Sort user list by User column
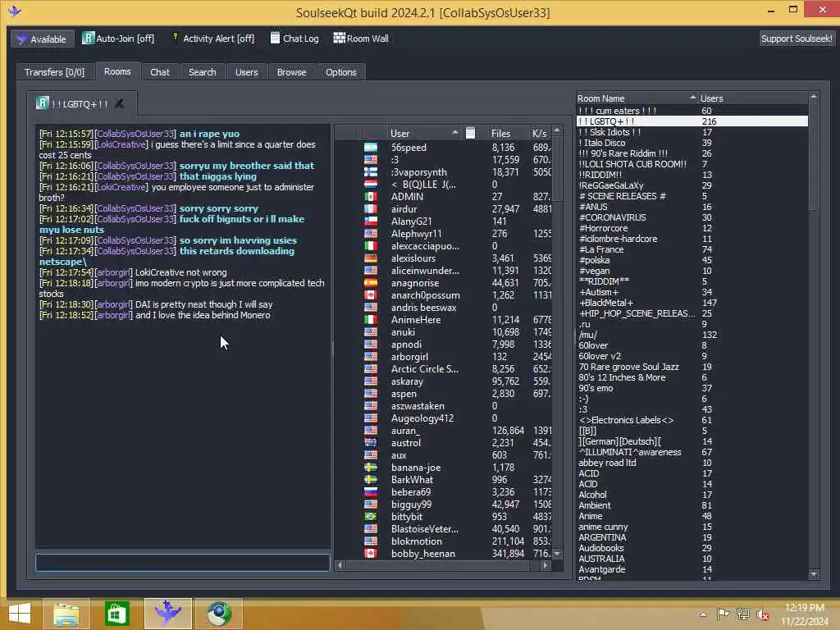The width and height of the screenshot is (840, 630). pos(423,134)
